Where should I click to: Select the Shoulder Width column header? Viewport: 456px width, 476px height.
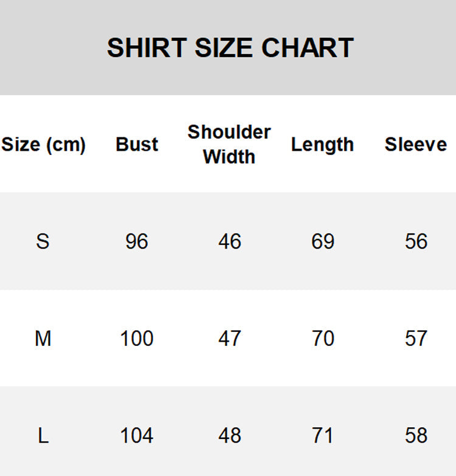coord(229,144)
